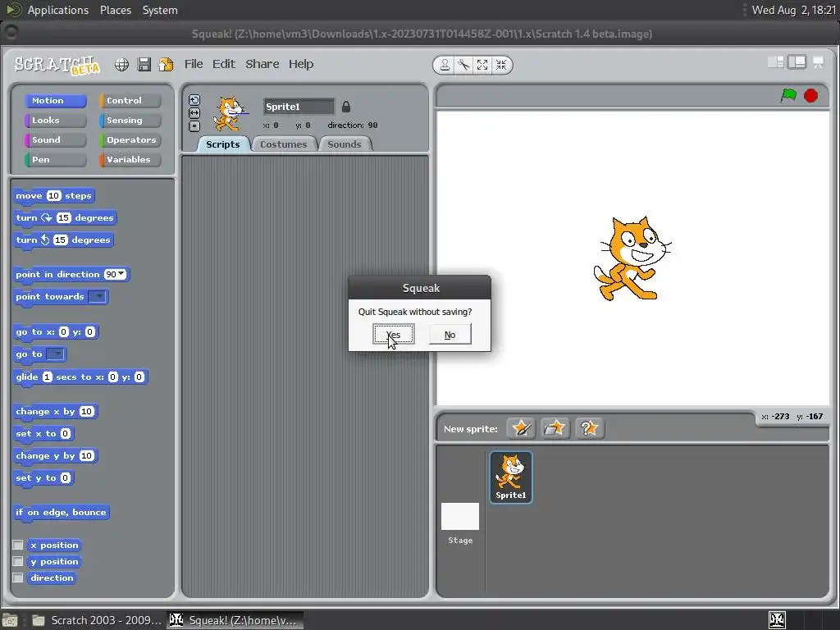Enter presentation mode
Viewport: 840px width, 630px height.
818,62
